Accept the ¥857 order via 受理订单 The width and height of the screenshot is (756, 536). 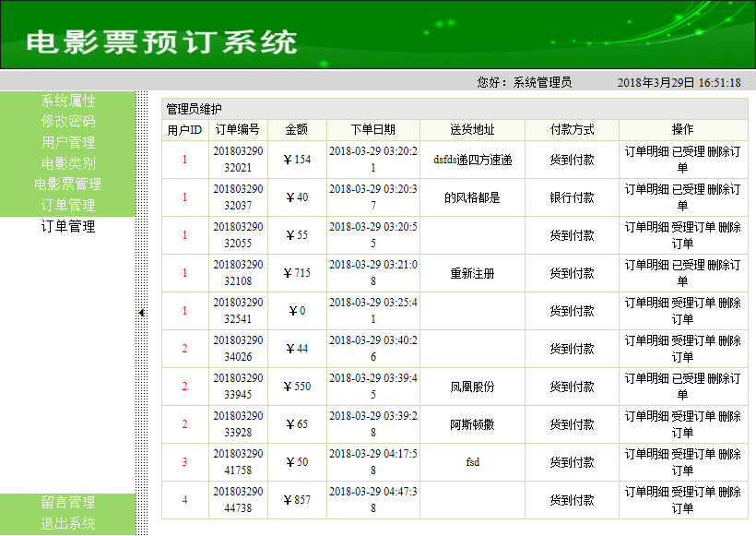click(693, 492)
